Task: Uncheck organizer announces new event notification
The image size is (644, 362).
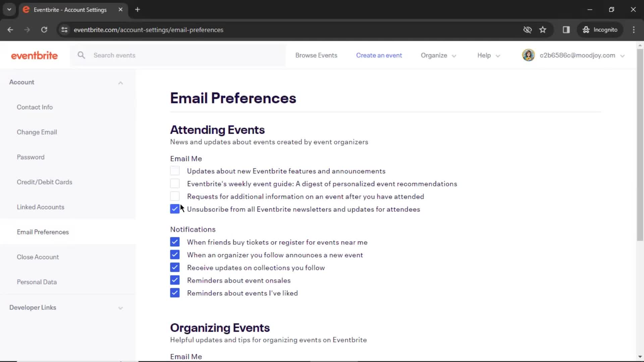Action: (175, 255)
